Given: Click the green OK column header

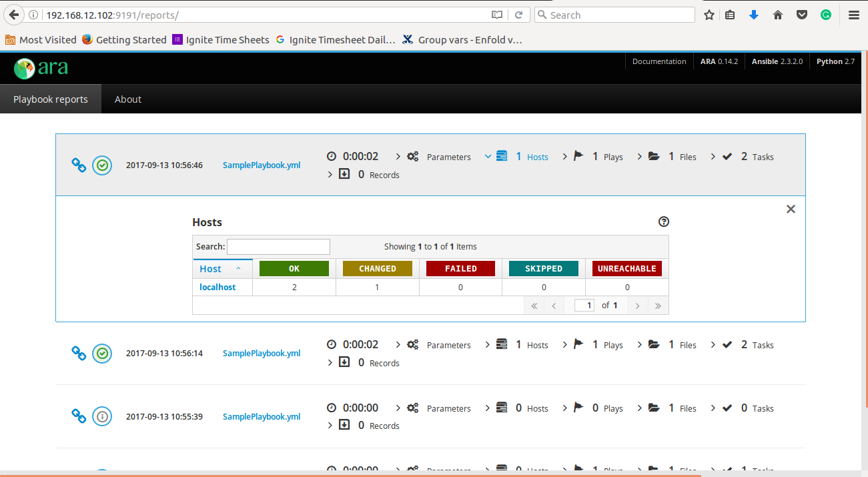Looking at the screenshot, I should 294,268.
